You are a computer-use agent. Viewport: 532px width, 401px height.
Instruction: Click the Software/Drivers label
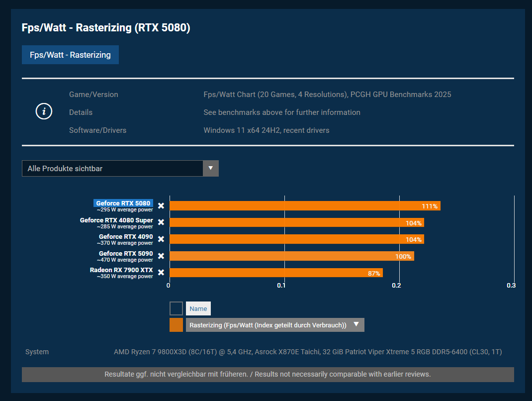[98, 130]
